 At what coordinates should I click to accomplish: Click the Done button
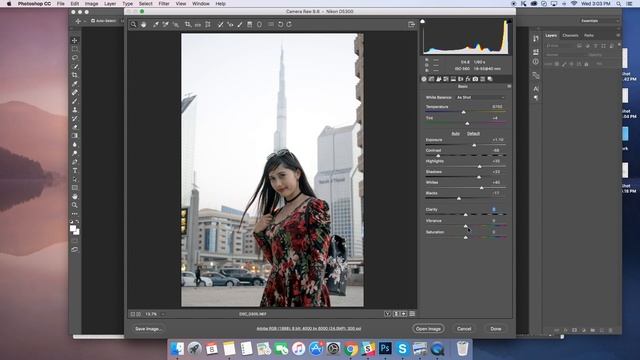(496, 329)
